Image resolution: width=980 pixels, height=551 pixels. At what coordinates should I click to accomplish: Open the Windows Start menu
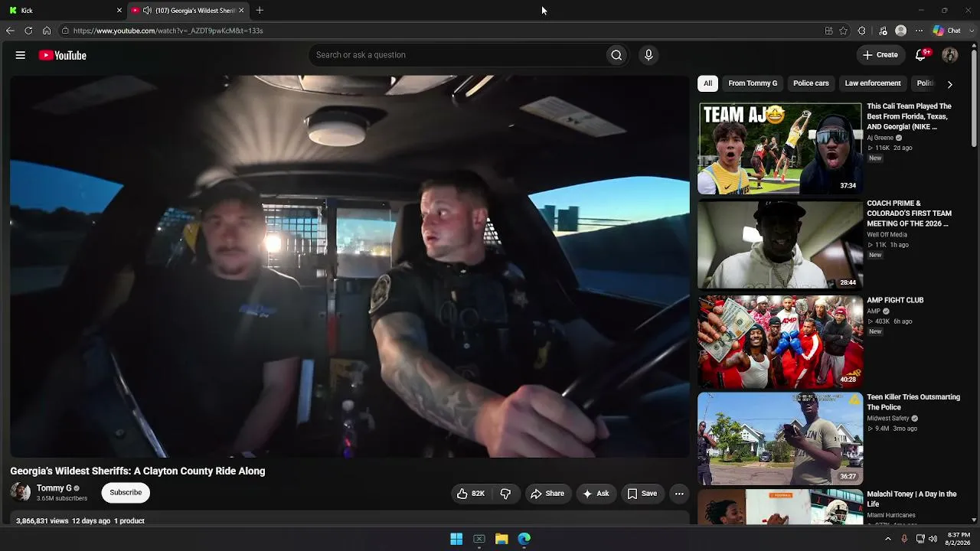pyautogui.click(x=456, y=539)
